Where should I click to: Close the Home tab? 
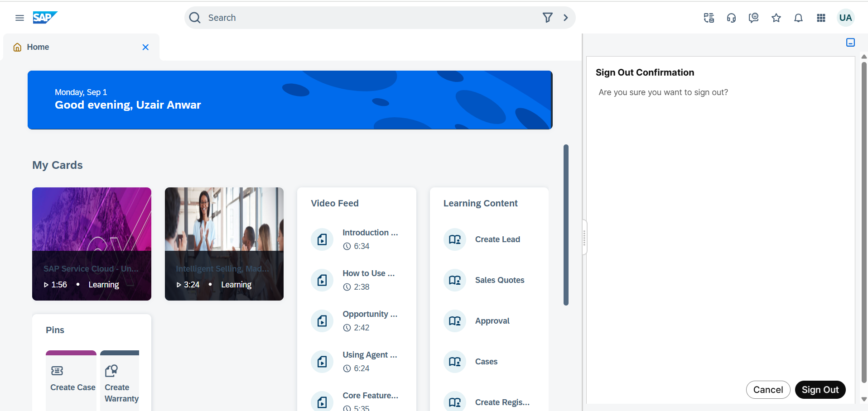(x=145, y=47)
